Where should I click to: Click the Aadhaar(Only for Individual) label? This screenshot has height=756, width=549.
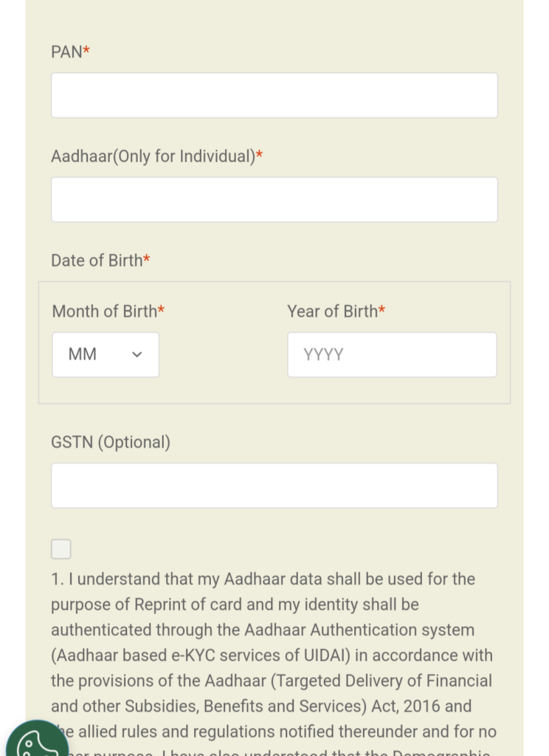(153, 157)
